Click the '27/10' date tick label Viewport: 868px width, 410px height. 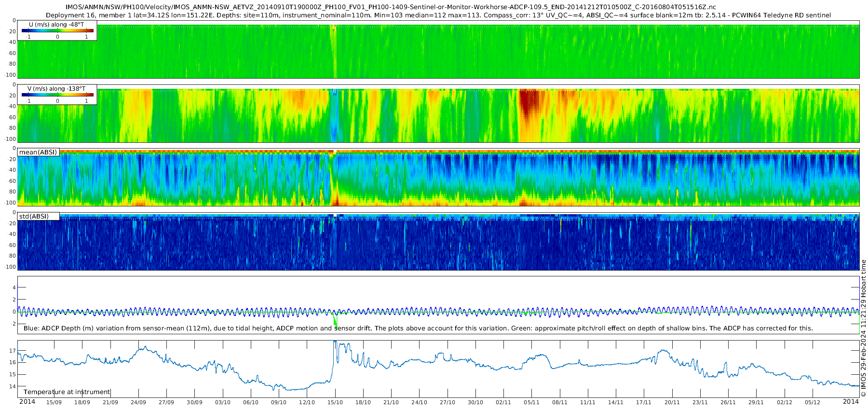(x=448, y=402)
